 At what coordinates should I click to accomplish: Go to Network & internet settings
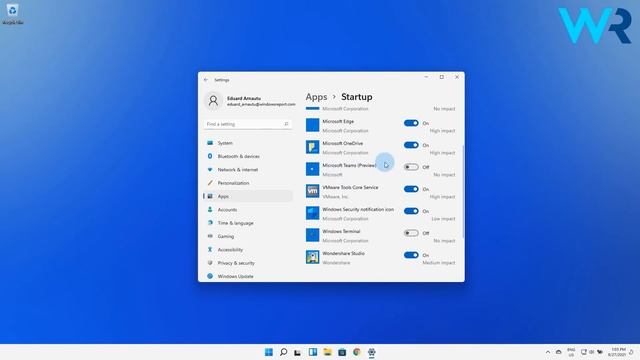pyautogui.click(x=248, y=169)
